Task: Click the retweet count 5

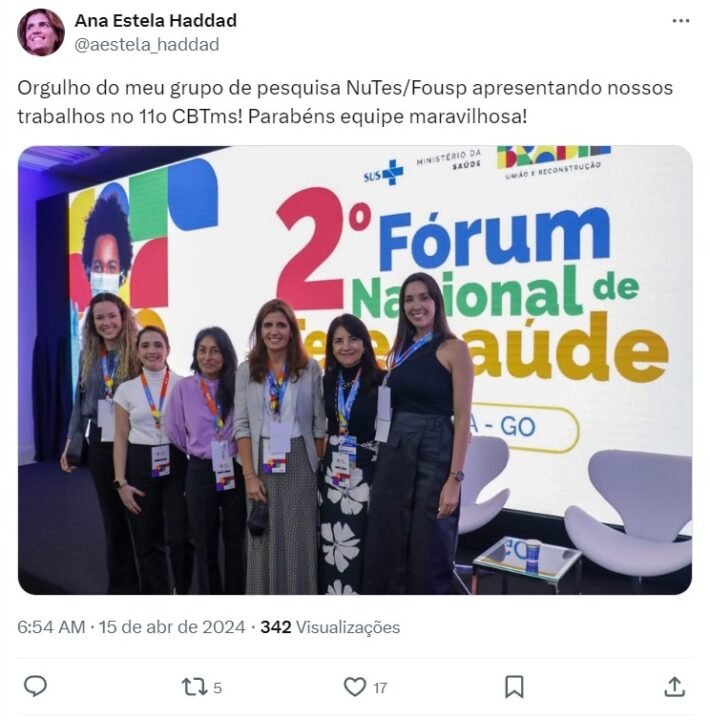Action: pos(218,688)
